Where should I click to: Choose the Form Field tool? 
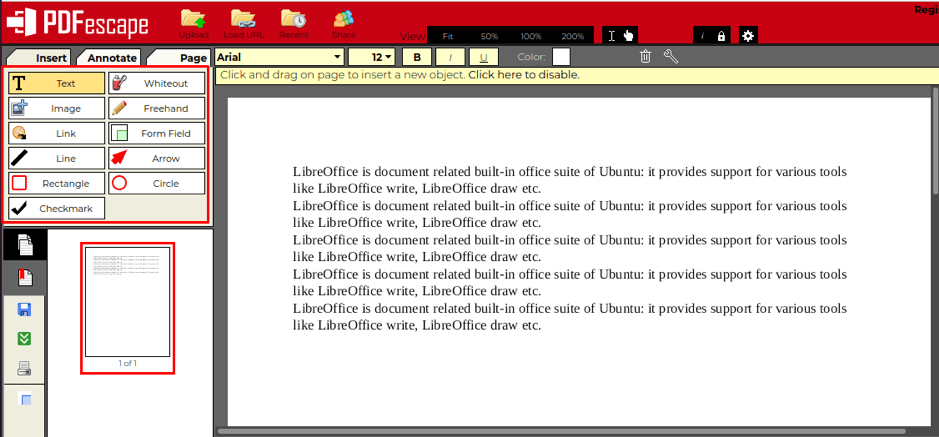pos(156,133)
